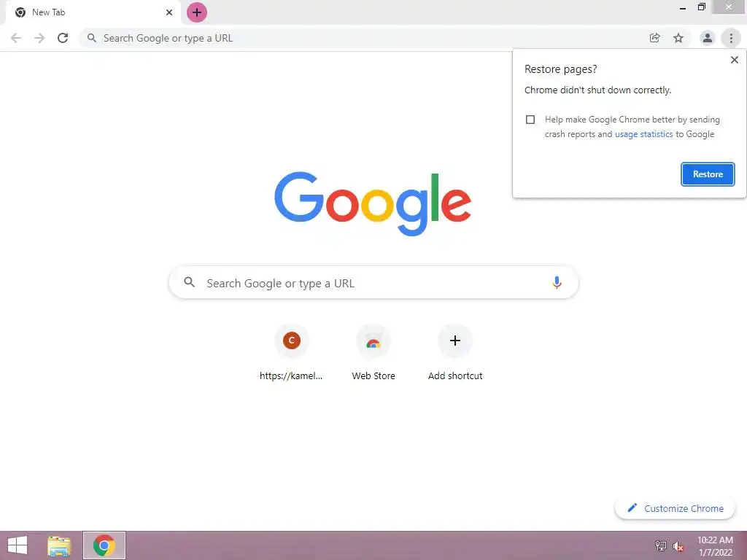Click the muted volume tray icon
The height and width of the screenshot is (560, 747).
tap(678, 546)
